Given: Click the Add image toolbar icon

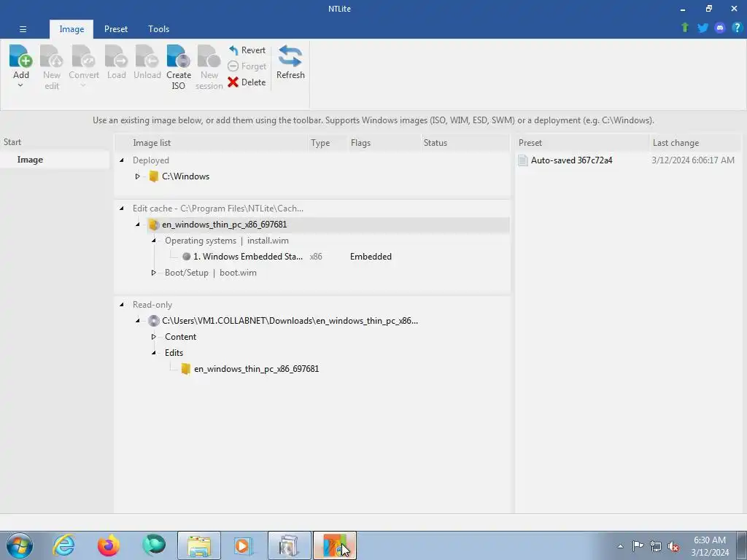Looking at the screenshot, I should (21, 56).
